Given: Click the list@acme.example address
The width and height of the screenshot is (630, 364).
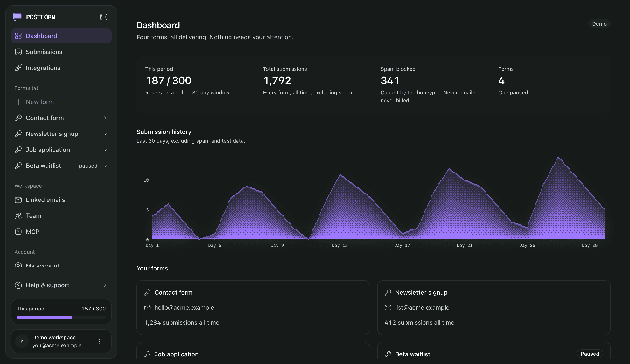Looking at the screenshot, I should click(x=422, y=308).
